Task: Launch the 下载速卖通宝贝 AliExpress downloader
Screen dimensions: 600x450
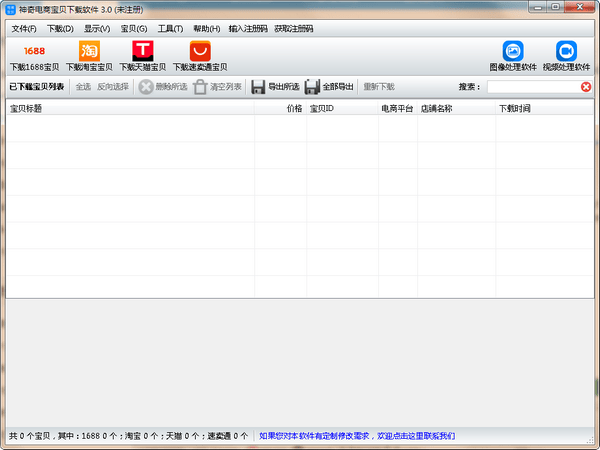Action: (200, 51)
